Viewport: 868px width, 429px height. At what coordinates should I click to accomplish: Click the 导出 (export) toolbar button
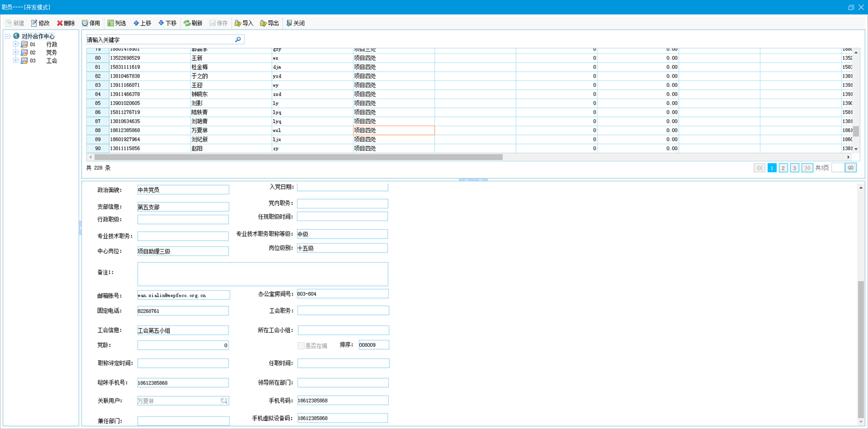[x=269, y=23]
